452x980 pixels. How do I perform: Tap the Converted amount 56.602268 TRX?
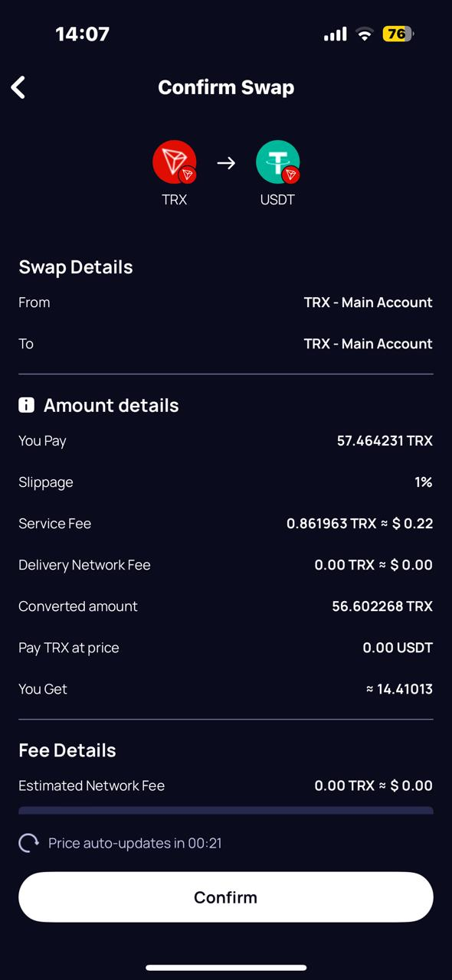382,606
